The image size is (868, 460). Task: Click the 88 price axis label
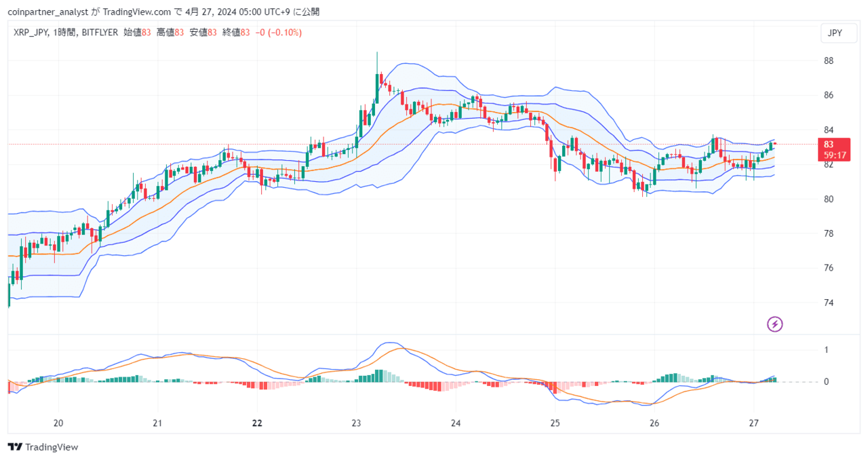(x=829, y=61)
